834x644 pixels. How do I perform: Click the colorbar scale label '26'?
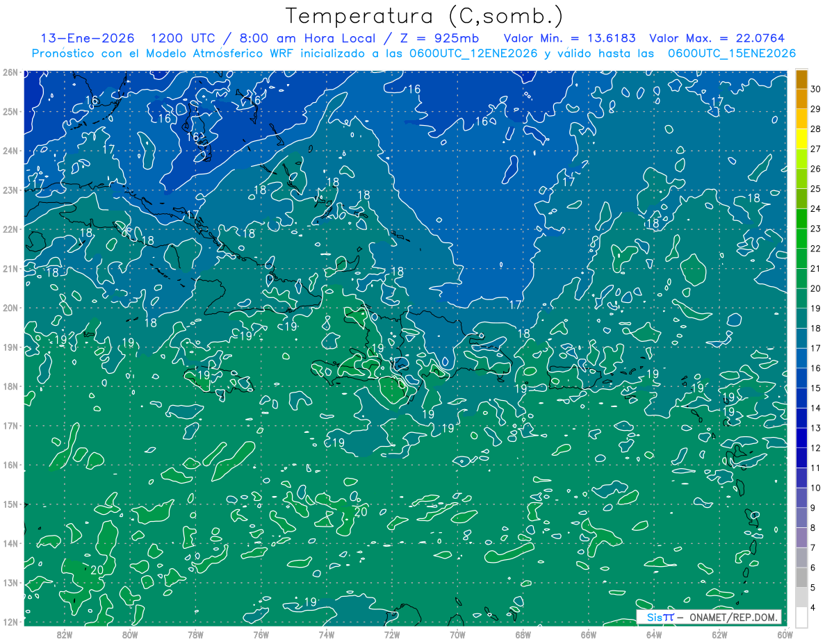(816, 169)
